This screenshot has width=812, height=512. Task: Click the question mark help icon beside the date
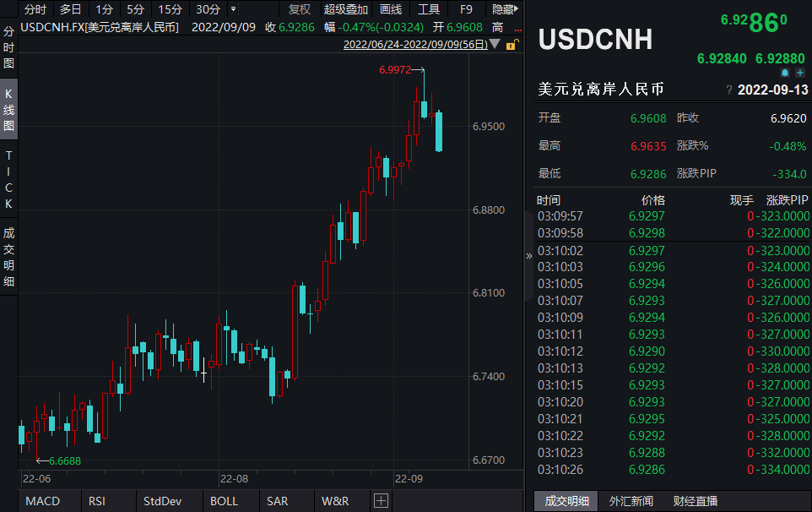pyautogui.click(x=729, y=90)
